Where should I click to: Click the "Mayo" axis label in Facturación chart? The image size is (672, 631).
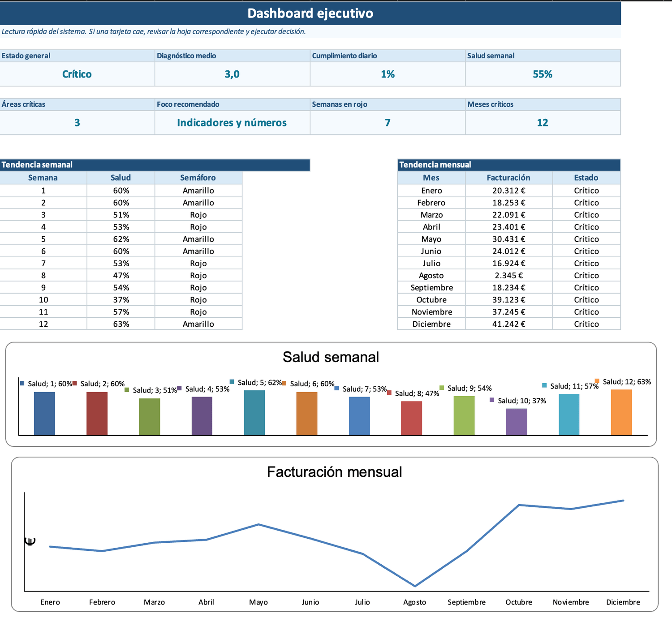pos(258,602)
